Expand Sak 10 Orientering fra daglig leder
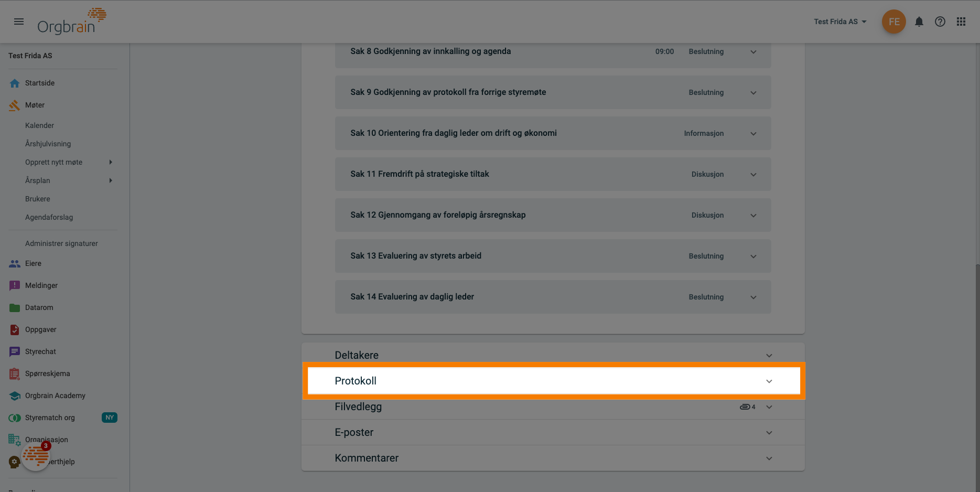 tap(753, 133)
